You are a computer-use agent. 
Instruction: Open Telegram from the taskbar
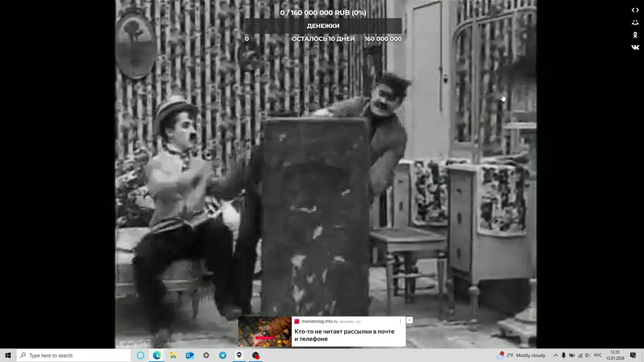222,355
